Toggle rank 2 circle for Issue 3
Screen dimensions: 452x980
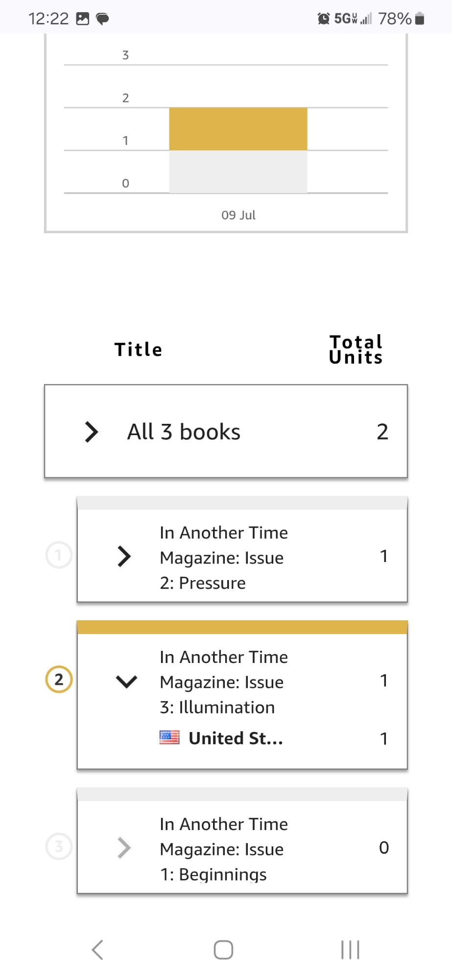coord(59,680)
